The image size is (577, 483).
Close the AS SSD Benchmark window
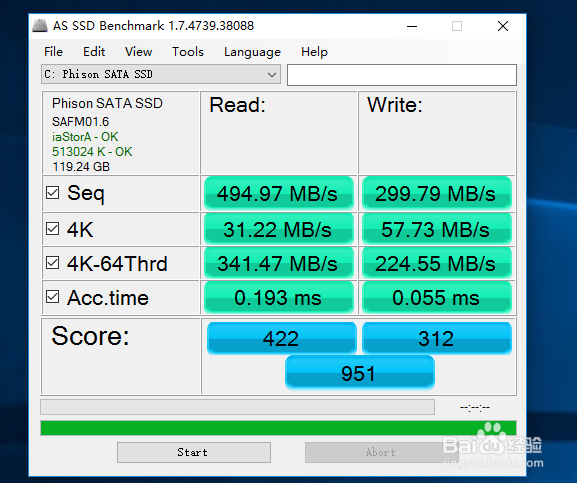pos(503,26)
